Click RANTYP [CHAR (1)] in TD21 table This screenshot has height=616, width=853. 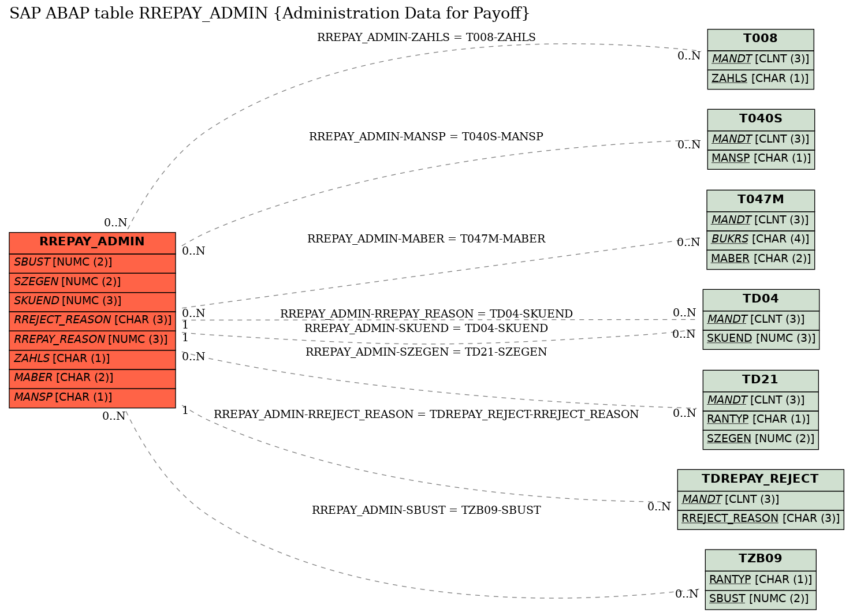click(761, 420)
